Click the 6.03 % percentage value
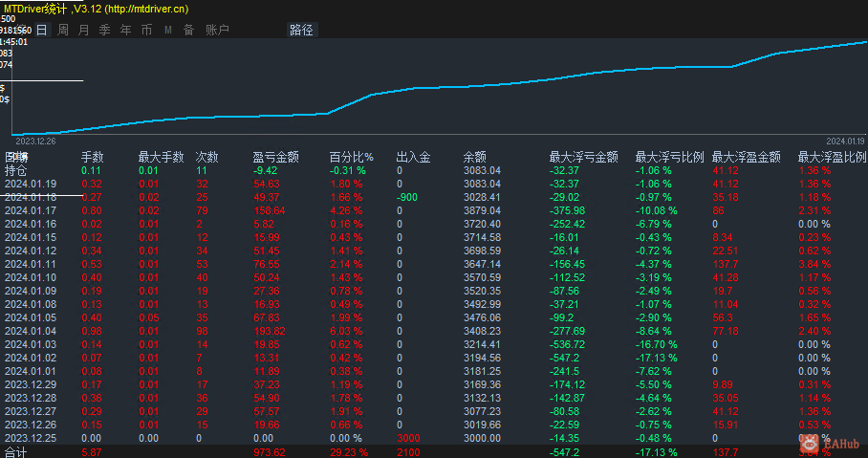 pos(346,331)
